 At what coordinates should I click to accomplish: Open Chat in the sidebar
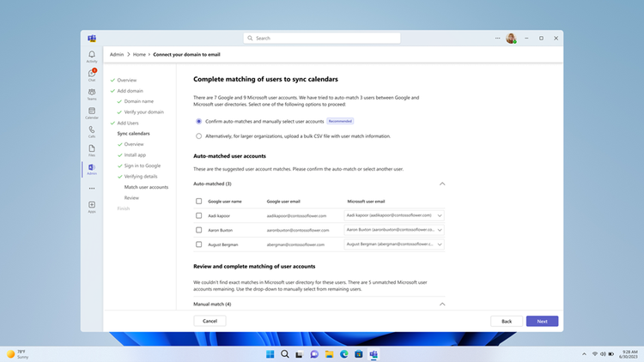tap(92, 75)
